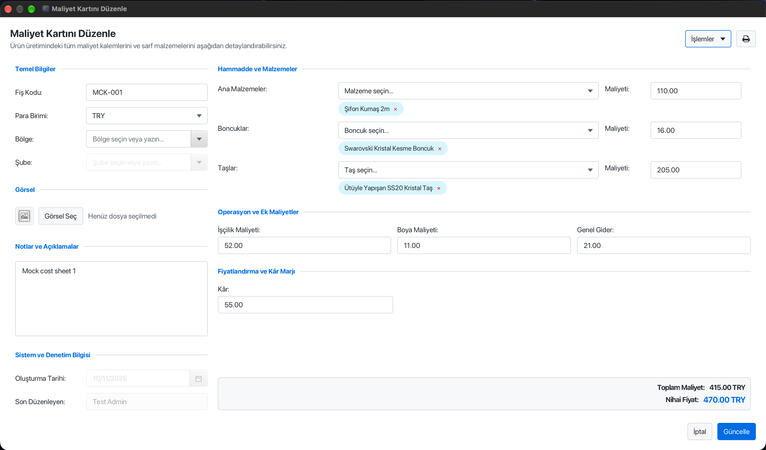Remove the Swarovski Kristal Kesme Boncuk tag
766x450 pixels.
click(x=440, y=149)
